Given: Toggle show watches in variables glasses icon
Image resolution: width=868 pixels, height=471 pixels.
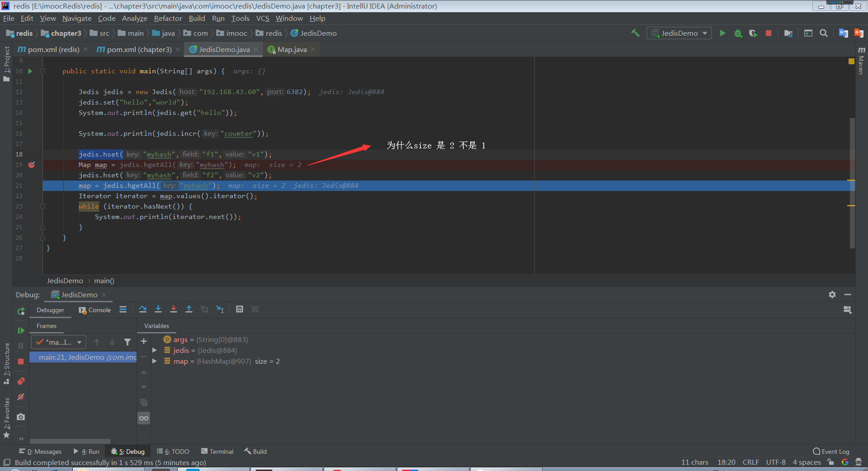Looking at the screenshot, I should click(144, 418).
